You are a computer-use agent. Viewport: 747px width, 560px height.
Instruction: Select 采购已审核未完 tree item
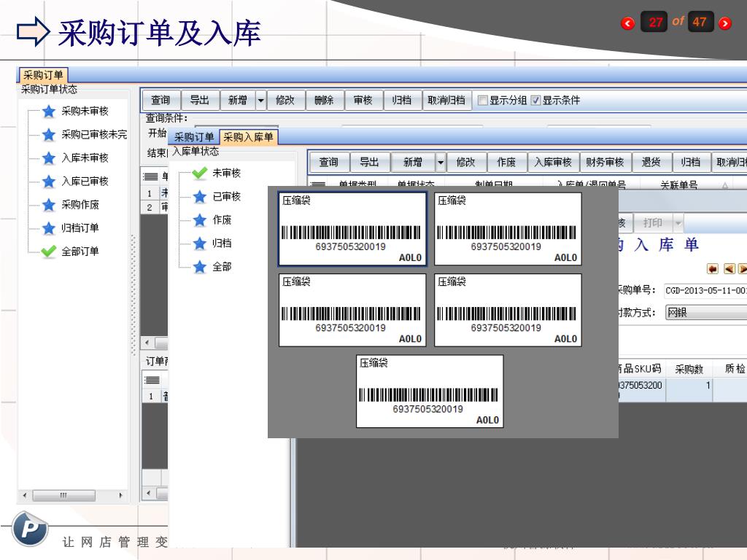[x=94, y=135]
